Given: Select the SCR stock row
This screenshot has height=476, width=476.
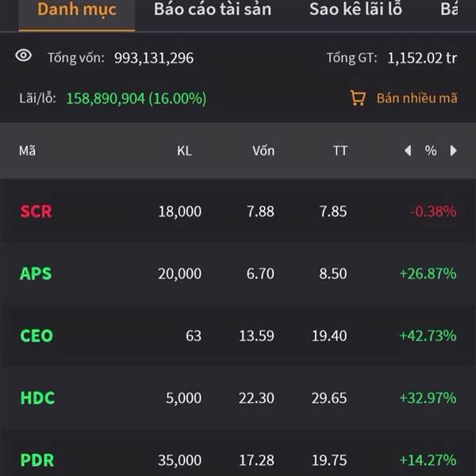Looking at the screenshot, I should click(238, 211).
